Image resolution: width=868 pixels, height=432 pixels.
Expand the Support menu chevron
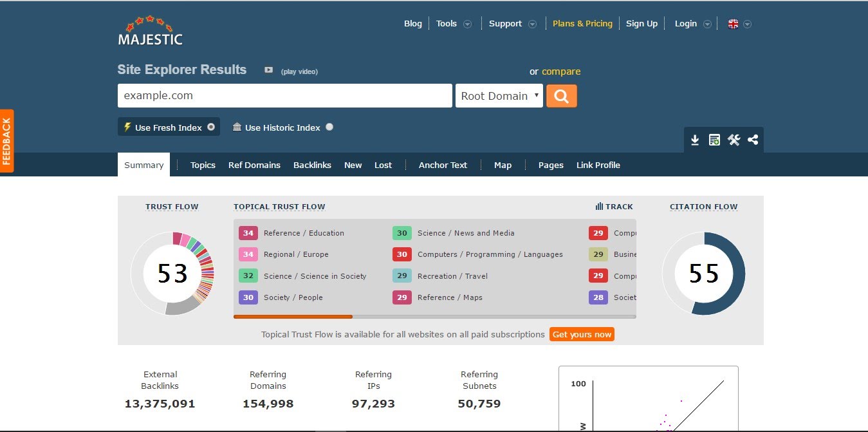pyautogui.click(x=533, y=23)
